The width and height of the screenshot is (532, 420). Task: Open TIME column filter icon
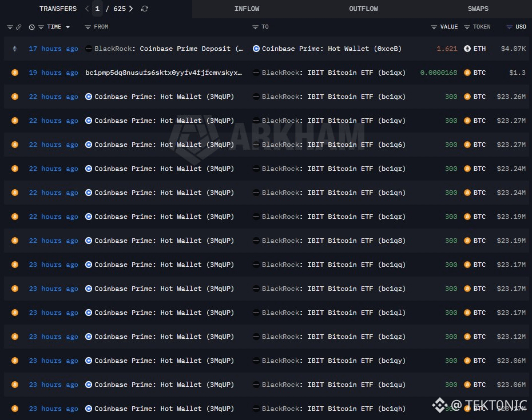[41, 27]
